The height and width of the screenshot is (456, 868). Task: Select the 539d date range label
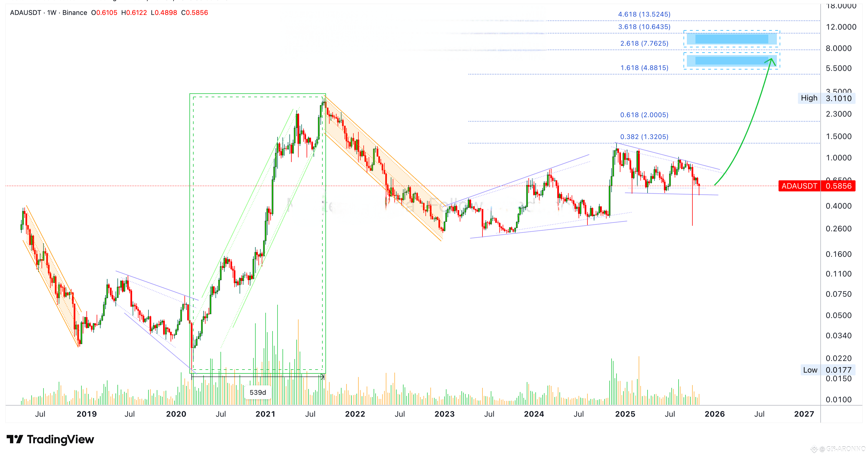coord(258,392)
